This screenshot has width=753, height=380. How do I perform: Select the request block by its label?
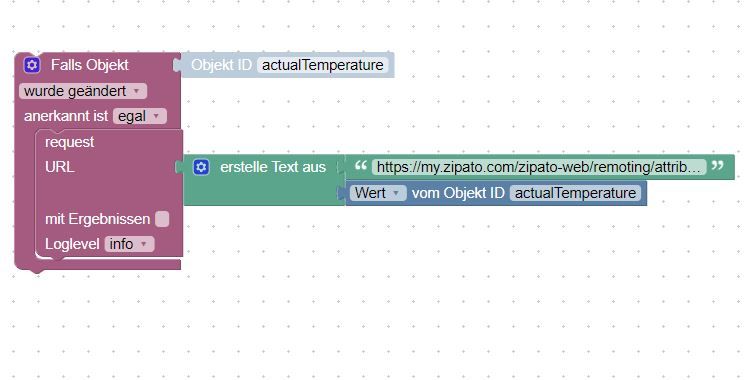[70, 142]
